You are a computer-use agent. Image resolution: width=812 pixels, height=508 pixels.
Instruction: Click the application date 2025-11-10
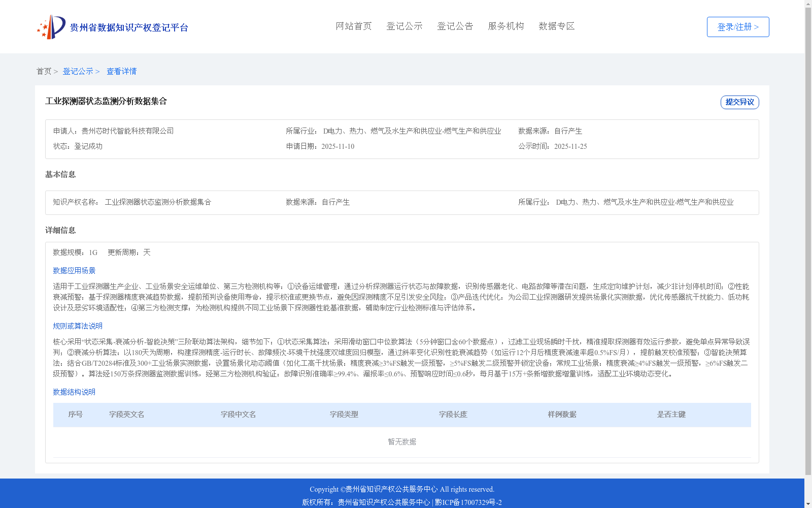click(x=338, y=146)
